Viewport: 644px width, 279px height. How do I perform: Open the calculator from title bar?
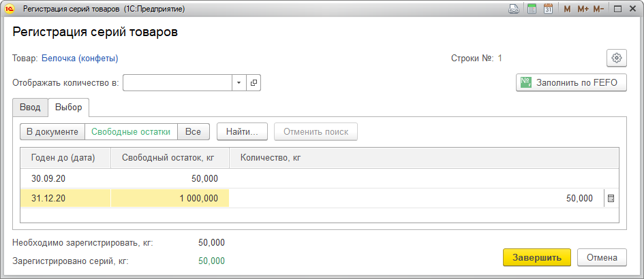pyautogui.click(x=532, y=10)
